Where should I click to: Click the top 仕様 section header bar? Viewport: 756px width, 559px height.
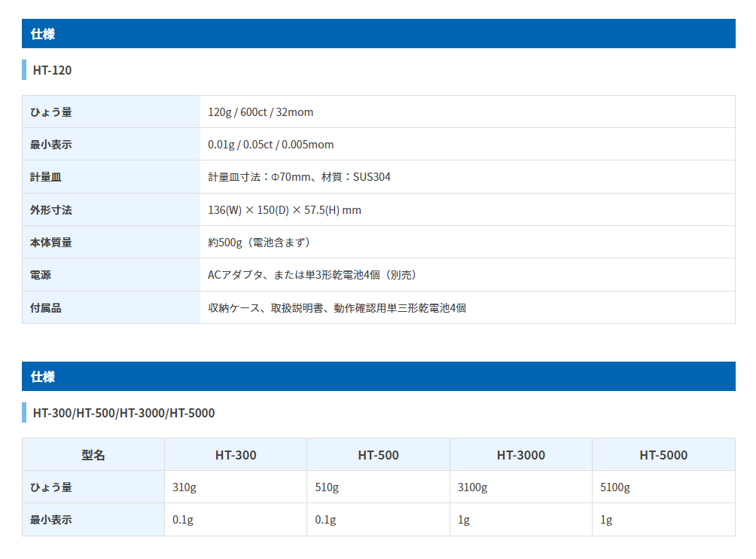[378, 34]
